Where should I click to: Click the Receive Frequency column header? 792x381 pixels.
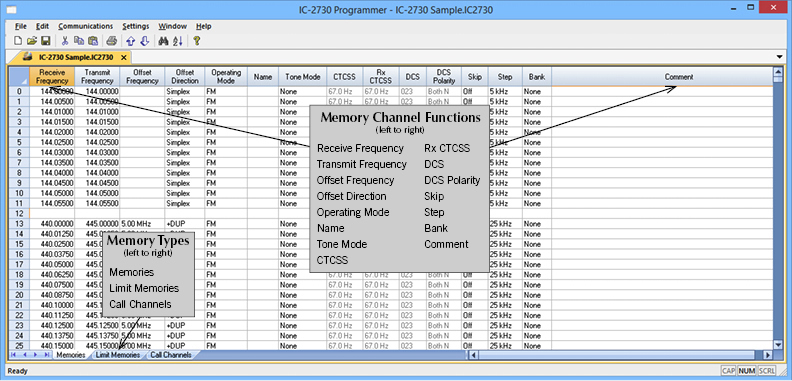tap(52, 77)
